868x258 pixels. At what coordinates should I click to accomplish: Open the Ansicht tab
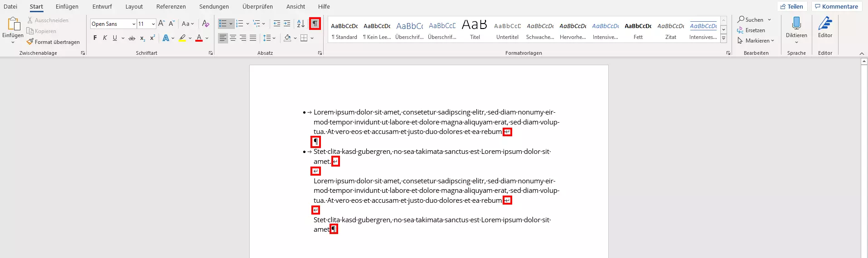[296, 6]
